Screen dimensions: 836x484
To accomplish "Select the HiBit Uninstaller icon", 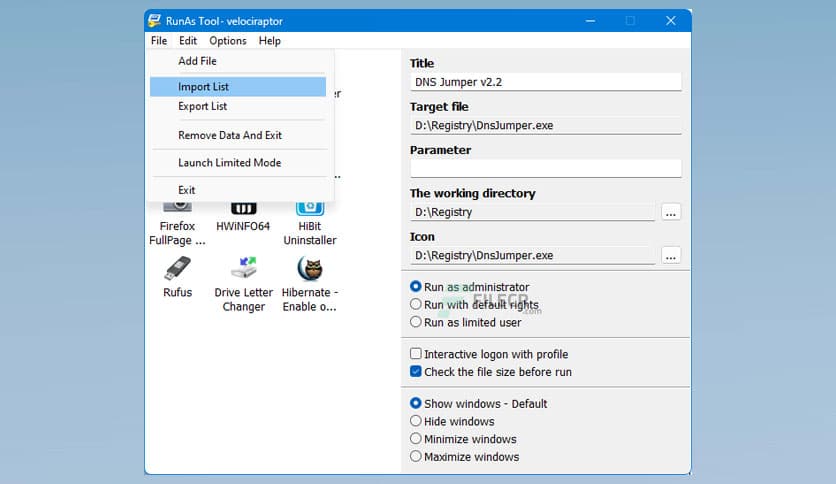I will pyautogui.click(x=309, y=207).
